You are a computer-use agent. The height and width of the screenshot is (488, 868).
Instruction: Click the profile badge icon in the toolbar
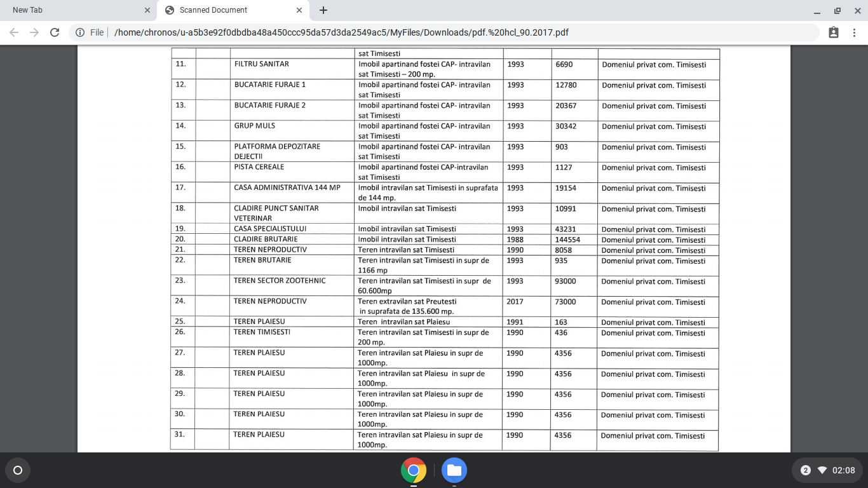coord(834,32)
